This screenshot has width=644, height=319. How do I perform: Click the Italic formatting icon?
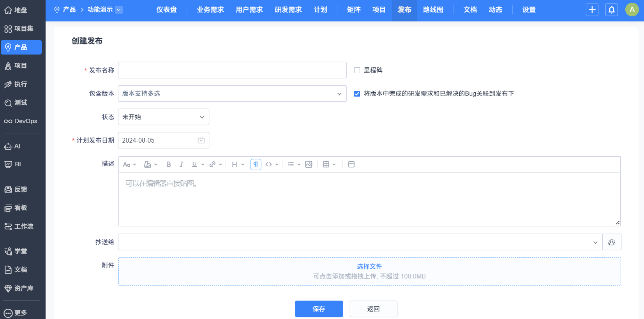[181, 164]
